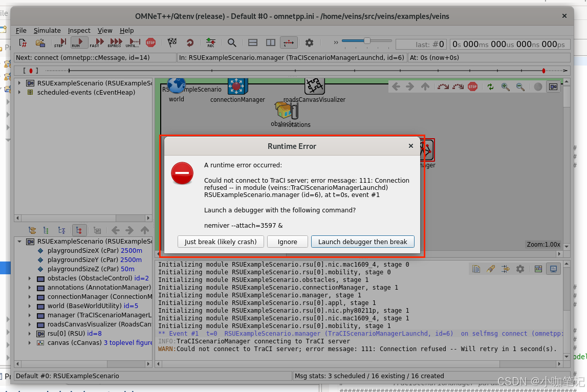
Task: Click the world module globe icon
Action: pyautogui.click(x=177, y=86)
